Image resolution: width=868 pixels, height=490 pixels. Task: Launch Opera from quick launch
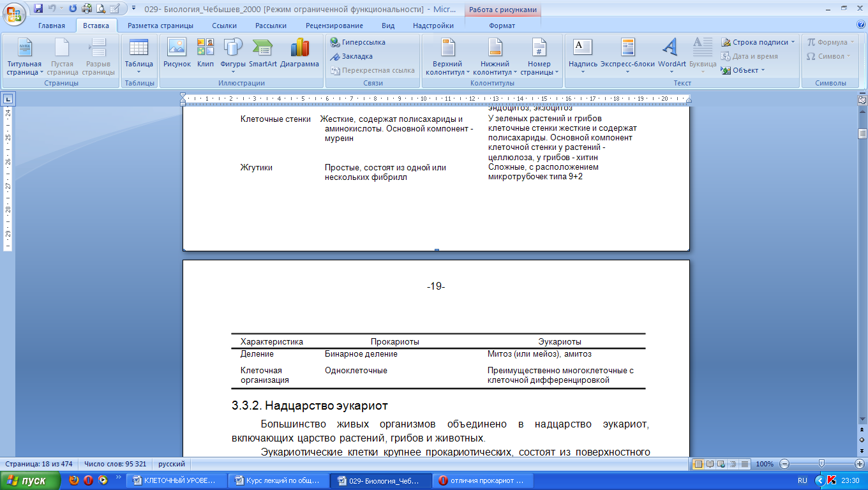pyautogui.click(x=89, y=480)
